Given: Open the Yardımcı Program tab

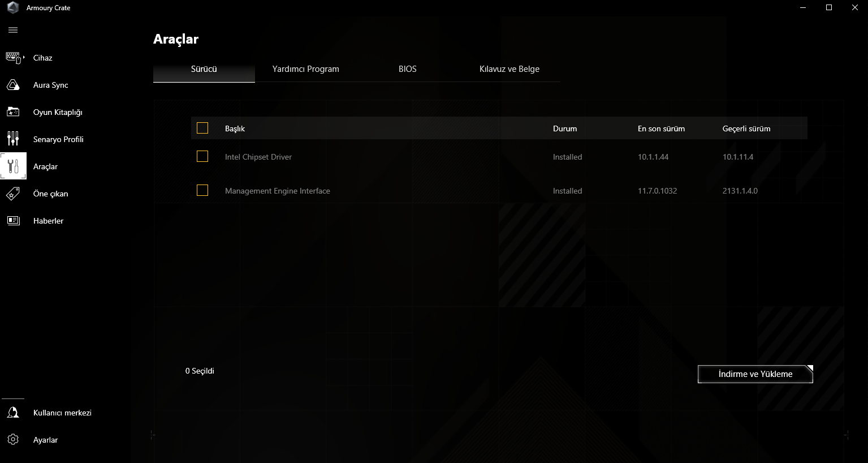Looking at the screenshot, I should tap(306, 69).
